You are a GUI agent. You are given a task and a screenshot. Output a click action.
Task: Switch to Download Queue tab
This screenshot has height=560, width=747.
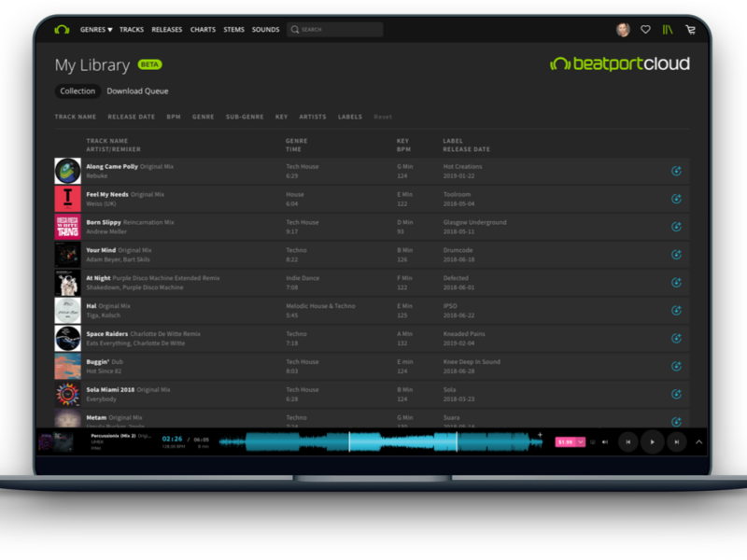pyautogui.click(x=137, y=91)
